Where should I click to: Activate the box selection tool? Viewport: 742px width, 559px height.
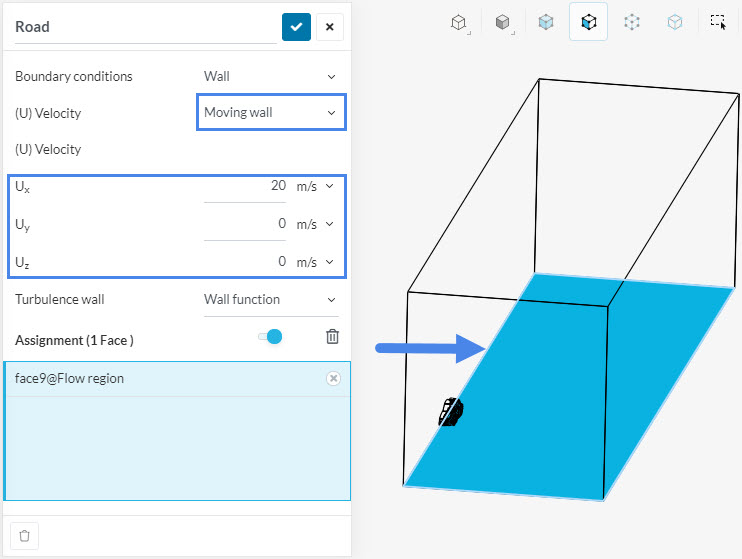[x=718, y=22]
